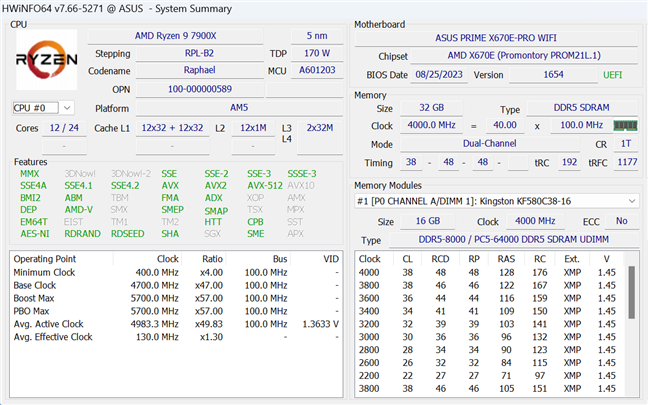648x405 pixels.
Task: Click the 1.3633 V VID value
Action: pyautogui.click(x=320, y=324)
